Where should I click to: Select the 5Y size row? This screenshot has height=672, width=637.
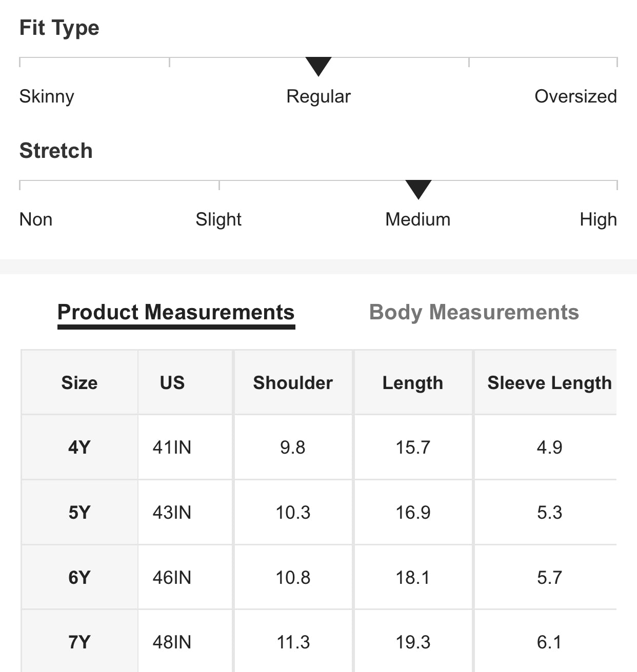click(x=79, y=512)
